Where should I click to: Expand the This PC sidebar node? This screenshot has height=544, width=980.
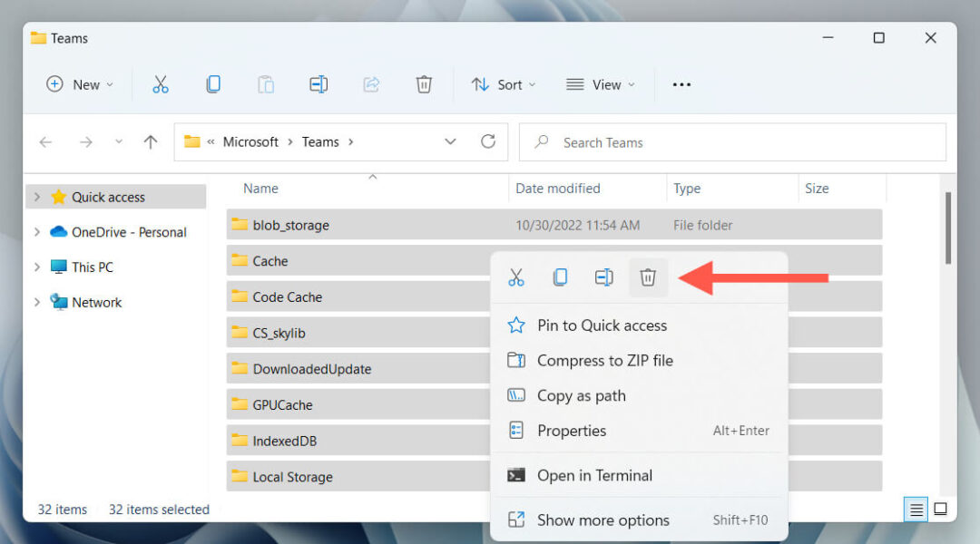pos(35,267)
